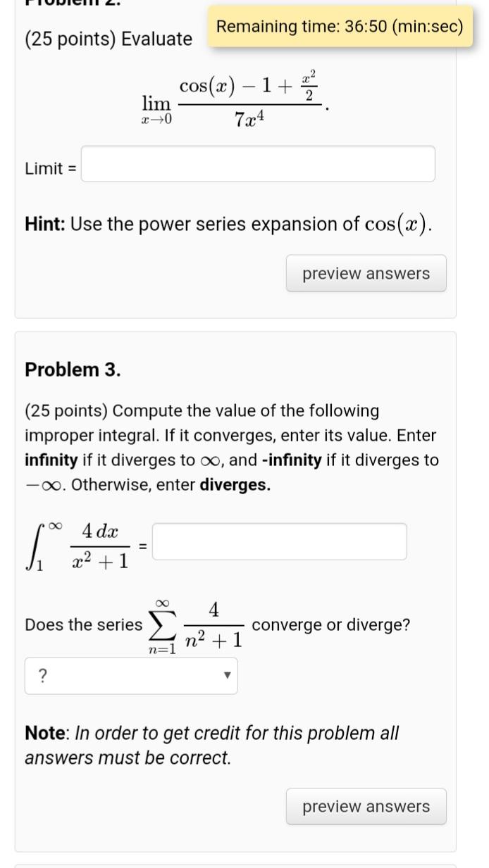
Task: Click the Limit equals label
Action: 49,168
